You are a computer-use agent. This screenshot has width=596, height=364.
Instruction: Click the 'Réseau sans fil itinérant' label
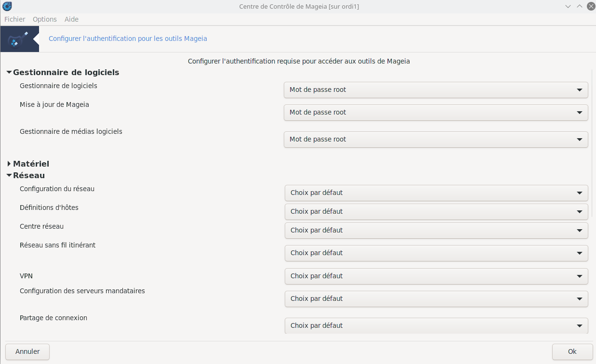coord(57,245)
